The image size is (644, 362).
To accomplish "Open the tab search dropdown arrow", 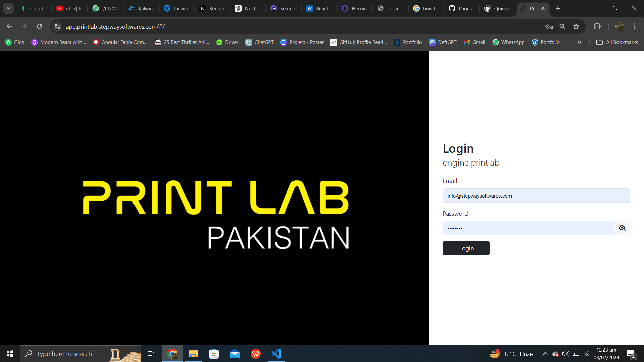I will pos(8,8).
